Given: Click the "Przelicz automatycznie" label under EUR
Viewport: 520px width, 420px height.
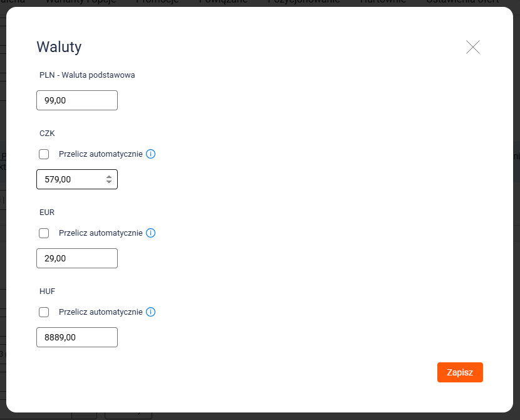Looking at the screenshot, I should tap(100, 233).
